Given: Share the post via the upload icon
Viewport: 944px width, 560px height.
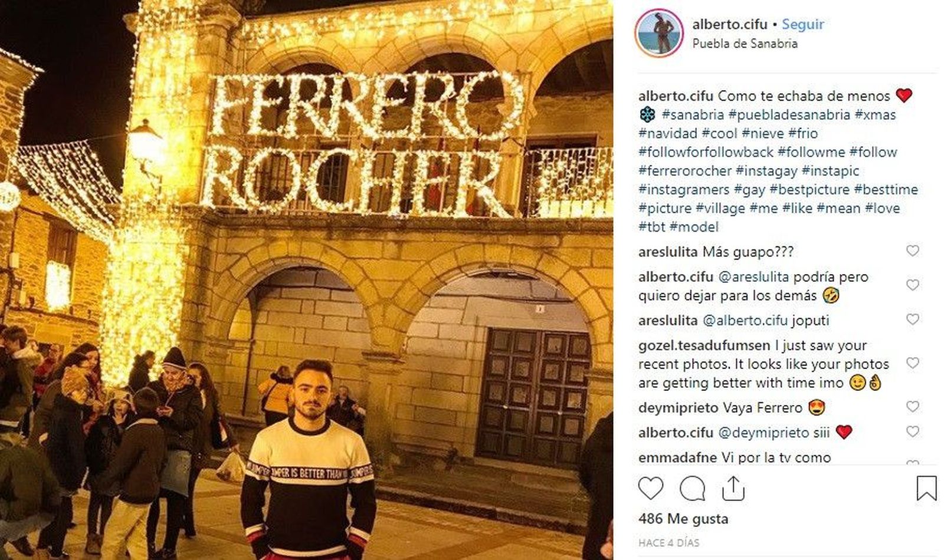Looking at the screenshot, I should pos(733,488).
